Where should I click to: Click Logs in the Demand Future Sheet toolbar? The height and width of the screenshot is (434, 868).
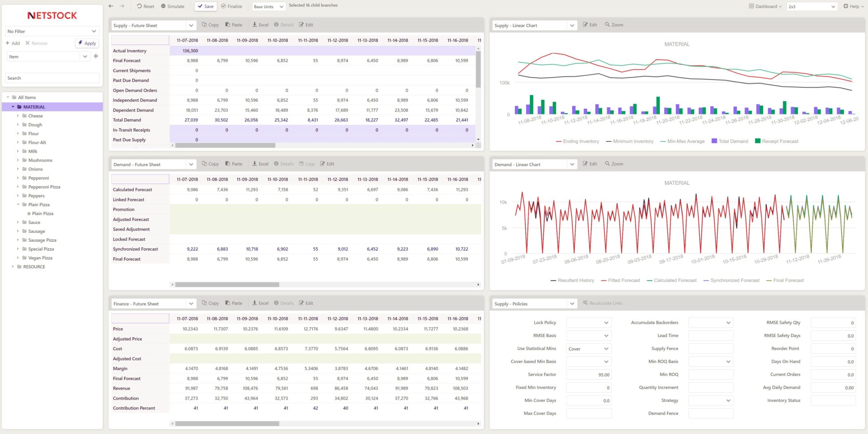point(307,164)
